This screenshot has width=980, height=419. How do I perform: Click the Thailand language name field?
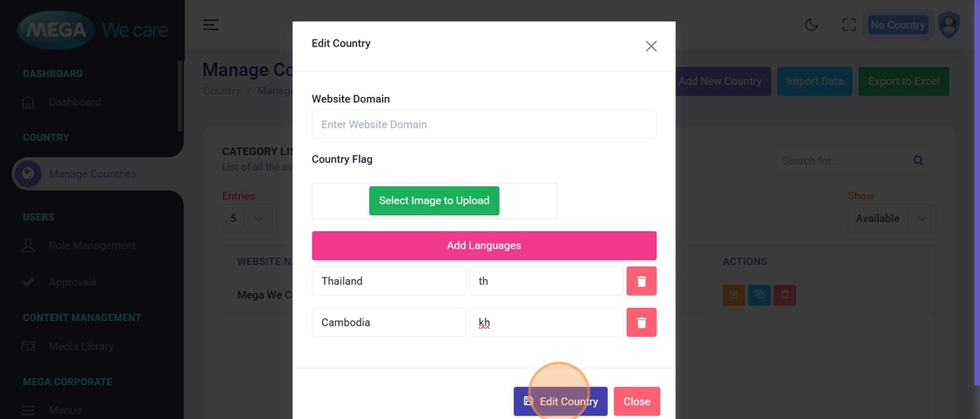click(388, 281)
